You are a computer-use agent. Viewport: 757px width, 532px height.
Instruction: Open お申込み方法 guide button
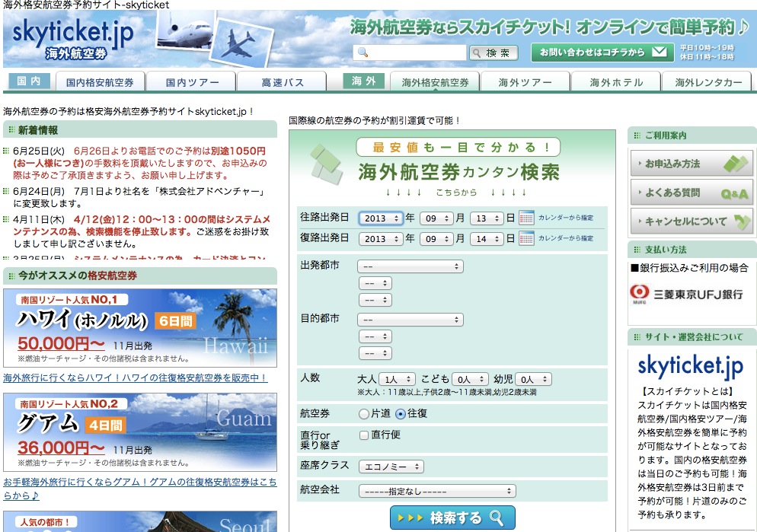point(692,164)
